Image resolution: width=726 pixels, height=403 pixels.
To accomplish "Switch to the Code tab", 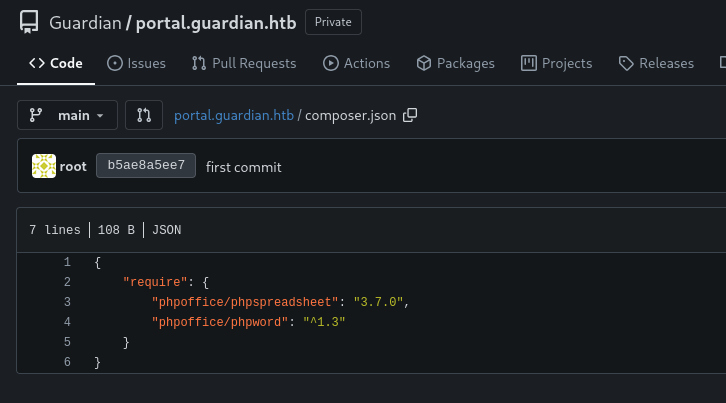I will click(x=56, y=63).
